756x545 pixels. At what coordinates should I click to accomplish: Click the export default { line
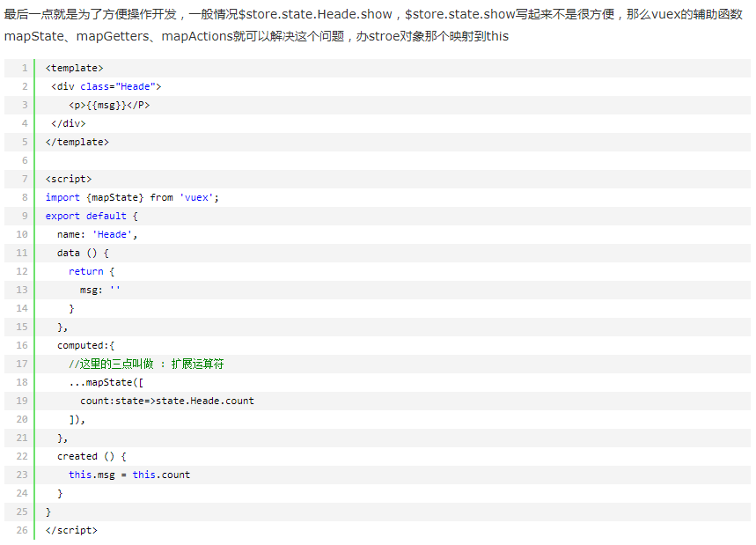pyautogui.click(x=92, y=216)
